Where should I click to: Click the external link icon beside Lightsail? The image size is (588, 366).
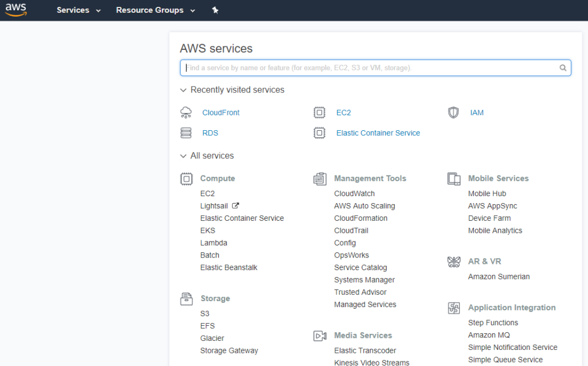(235, 206)
